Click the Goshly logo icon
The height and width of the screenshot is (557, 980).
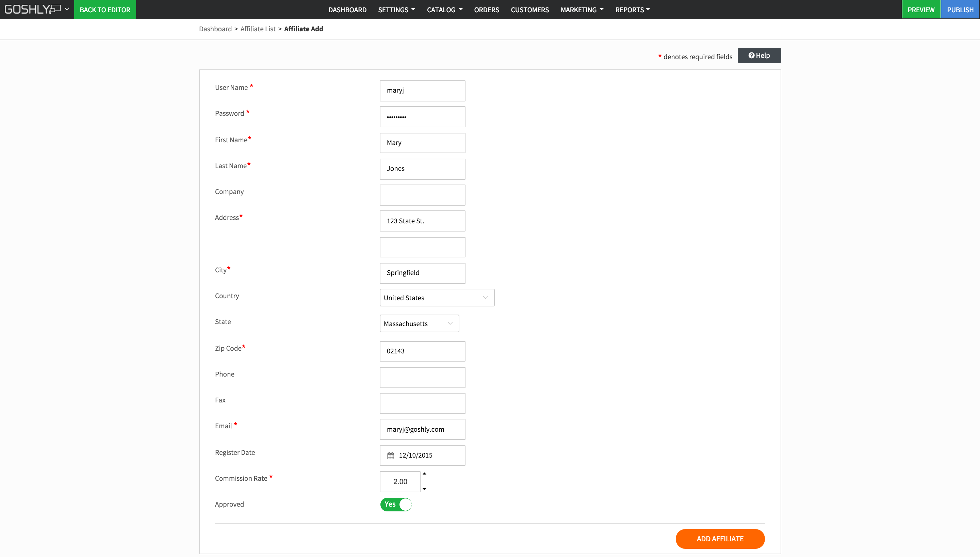pyautogui.click(x=32, y=9)
